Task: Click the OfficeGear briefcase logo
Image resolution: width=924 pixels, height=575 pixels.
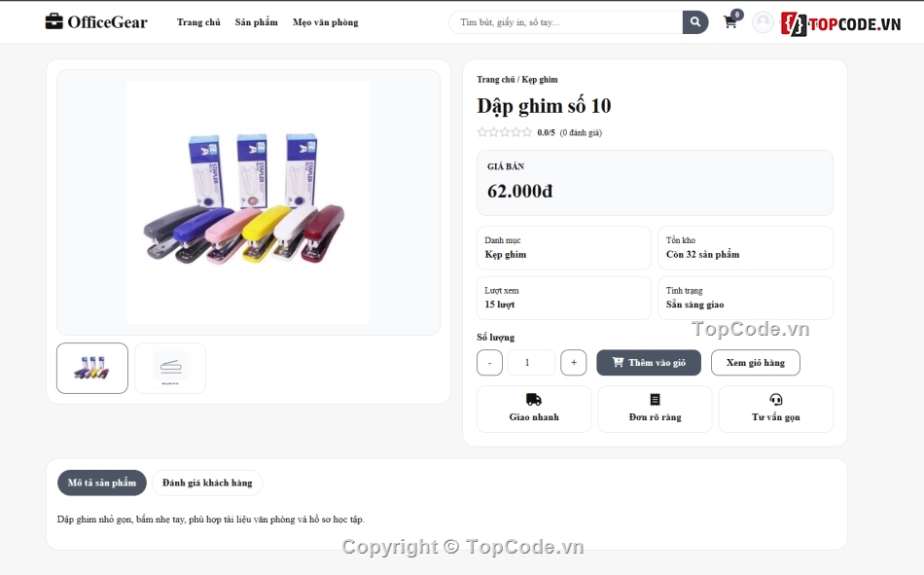Action: click(x=54, y=21)
